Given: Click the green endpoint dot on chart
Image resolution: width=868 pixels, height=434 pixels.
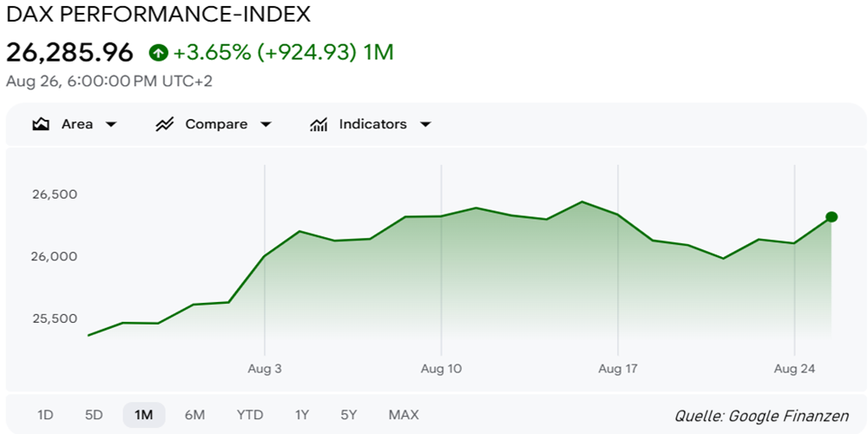Looking at the screenshot, I should point(832,217).
